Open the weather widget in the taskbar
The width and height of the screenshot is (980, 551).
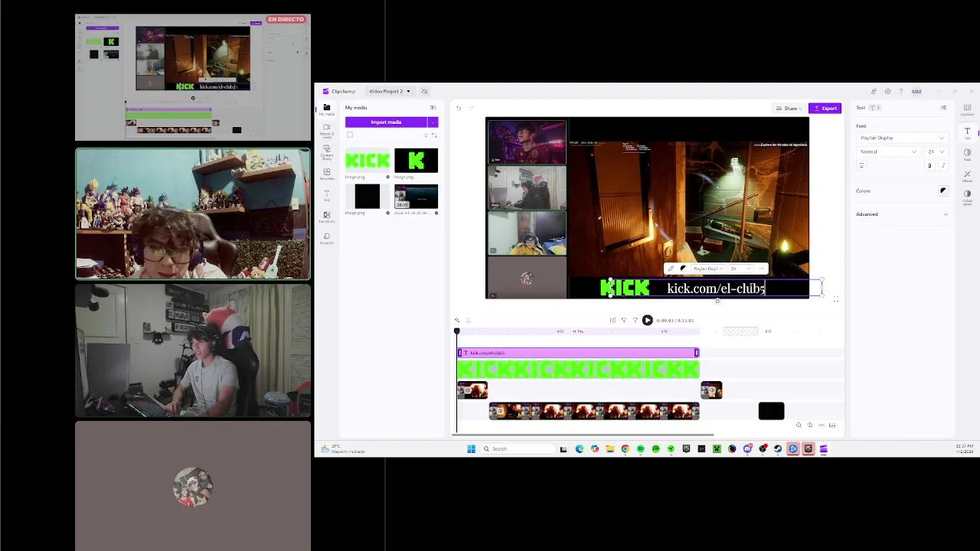(341, 449)
